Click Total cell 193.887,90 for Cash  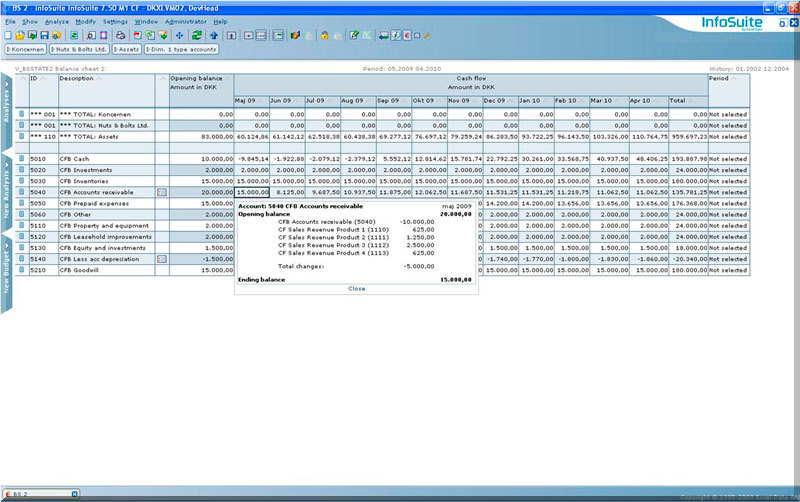tap(688, 159)
